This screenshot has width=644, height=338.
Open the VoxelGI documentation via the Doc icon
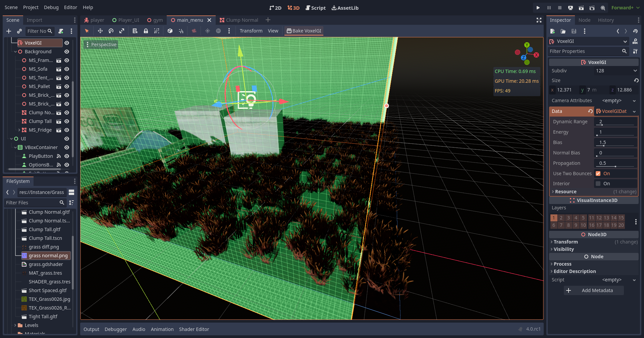pyautogui.click(x=635, y=41)
